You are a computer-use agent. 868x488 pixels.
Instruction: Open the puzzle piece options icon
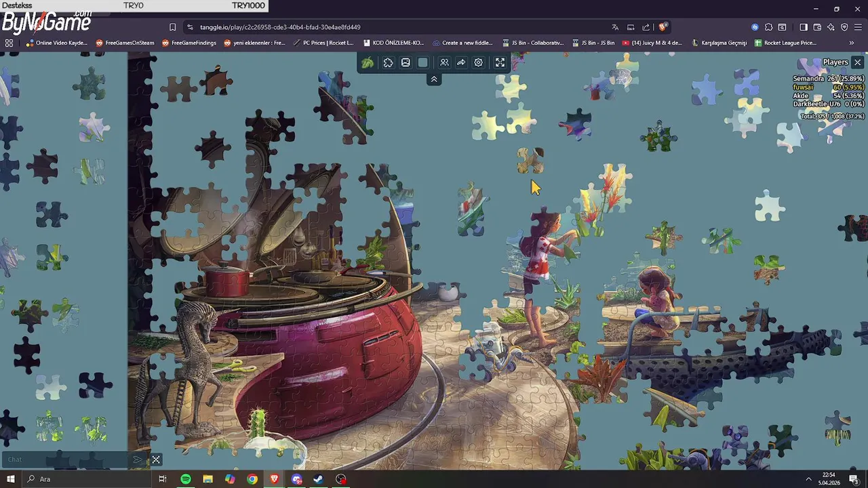pos(388,62)
